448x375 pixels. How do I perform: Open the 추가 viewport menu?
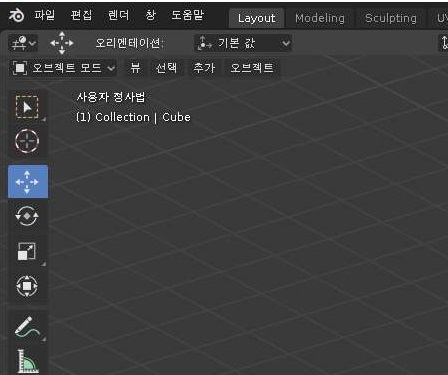tap(204, 68)
